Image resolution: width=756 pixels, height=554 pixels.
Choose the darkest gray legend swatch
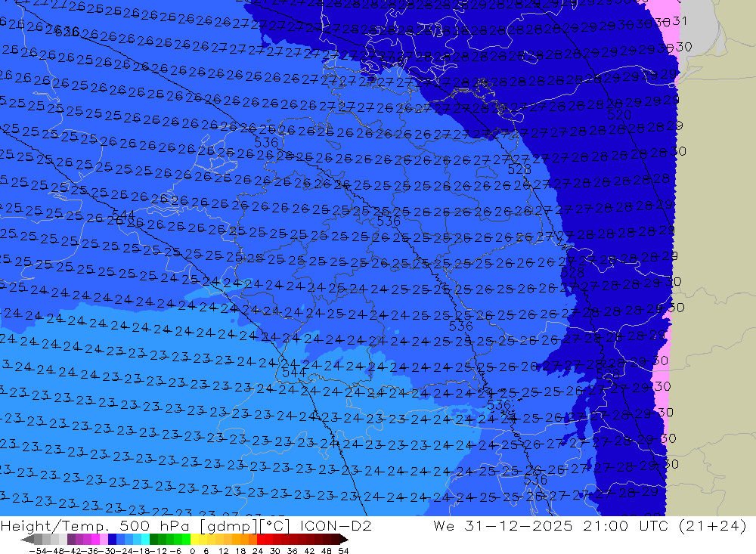pyautogui.click(x=38, y=539)
